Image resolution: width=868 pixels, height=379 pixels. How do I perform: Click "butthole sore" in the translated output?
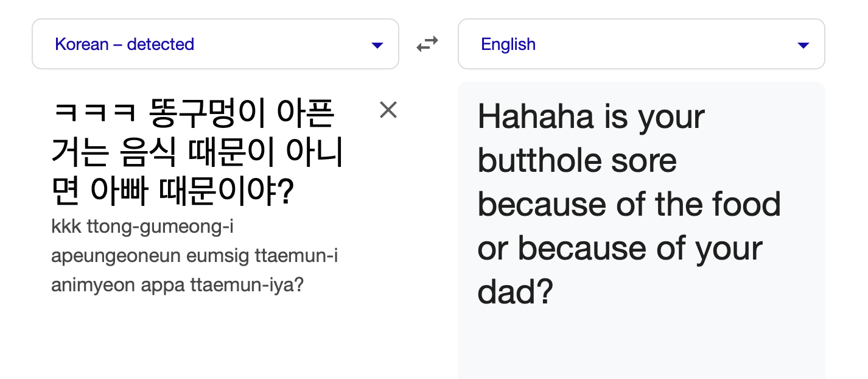click(x=576, y=160)
